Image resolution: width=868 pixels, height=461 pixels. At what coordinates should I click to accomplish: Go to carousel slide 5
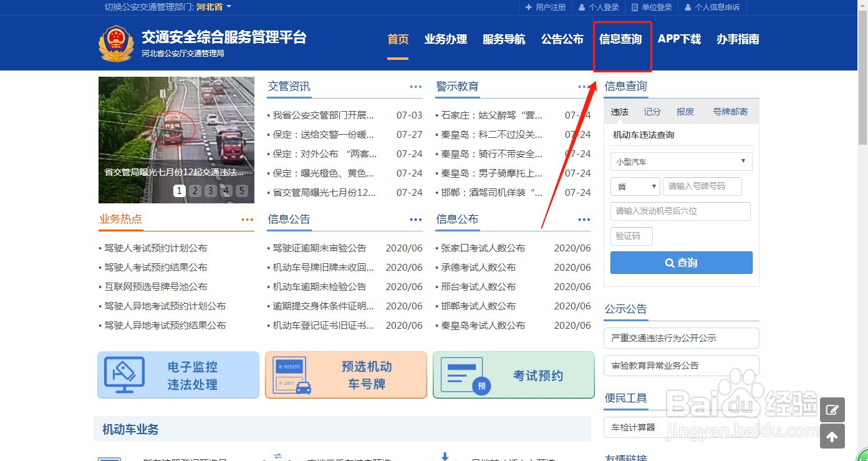[242, 191]
